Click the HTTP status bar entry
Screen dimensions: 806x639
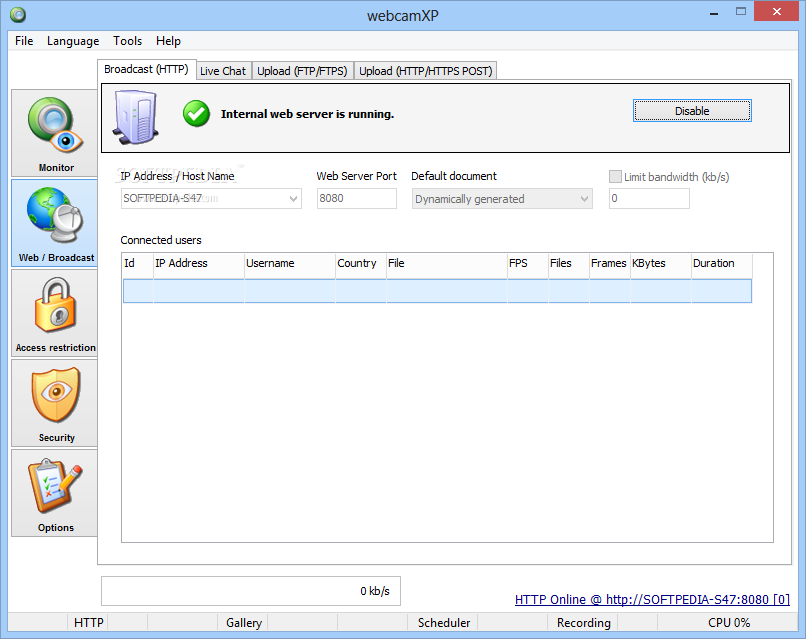(x=88, y=623)
